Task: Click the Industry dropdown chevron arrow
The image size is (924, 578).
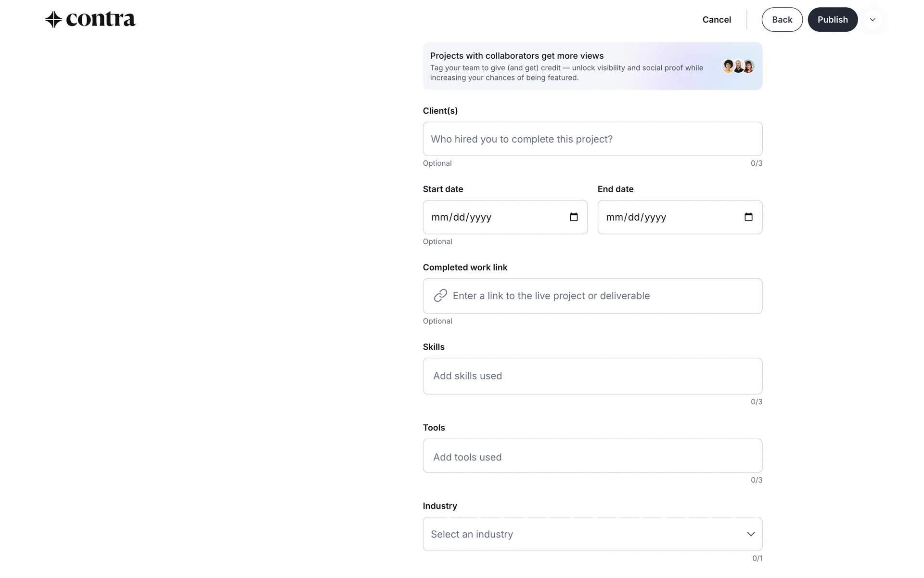Action: (x=751, y=534)
